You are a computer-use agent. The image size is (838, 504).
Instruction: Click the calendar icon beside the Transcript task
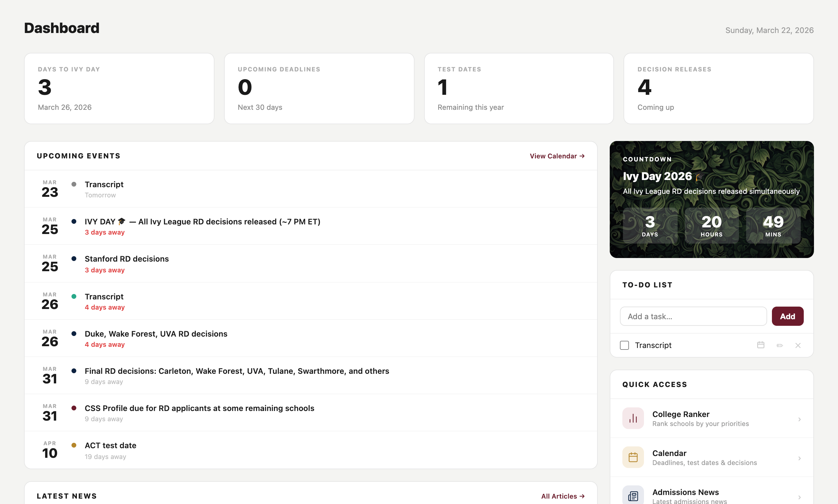click(761, 345)
